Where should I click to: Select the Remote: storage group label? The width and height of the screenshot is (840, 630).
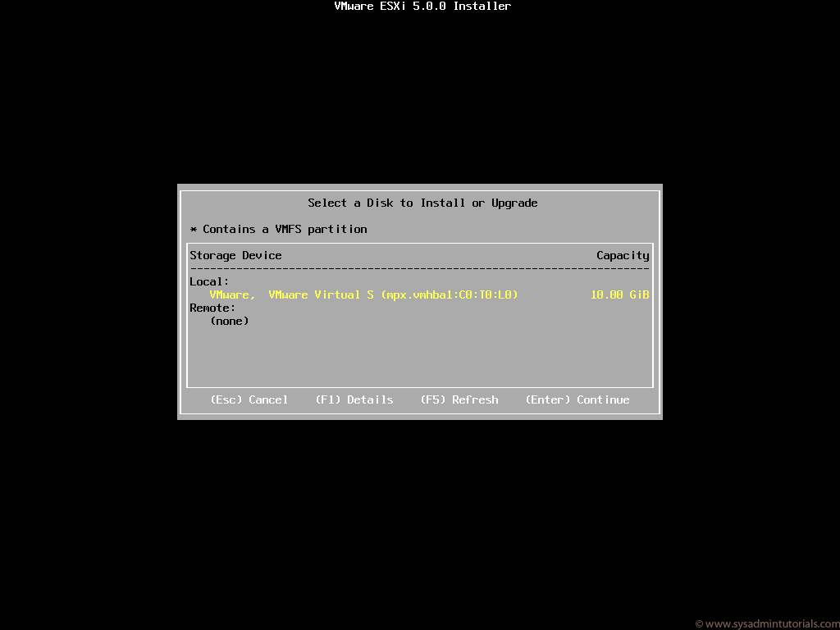(212, 308)
